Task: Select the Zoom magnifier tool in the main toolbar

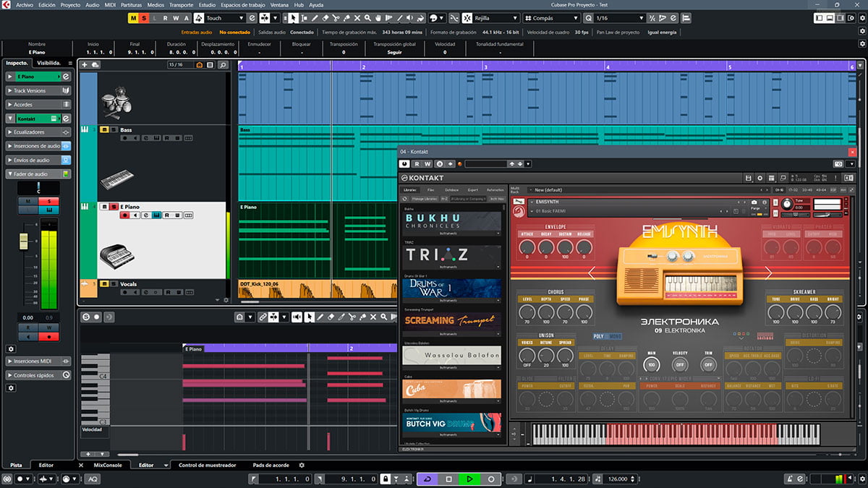Action: (367, 17)
